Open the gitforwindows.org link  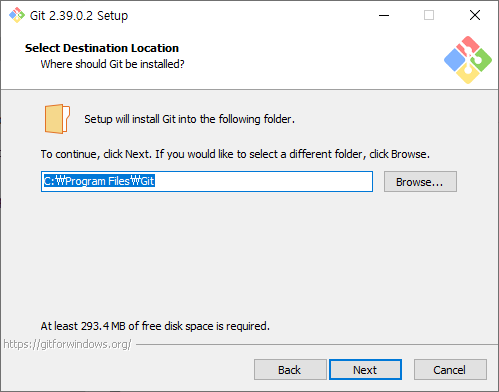pyautogui.click(x=67, y=344)
